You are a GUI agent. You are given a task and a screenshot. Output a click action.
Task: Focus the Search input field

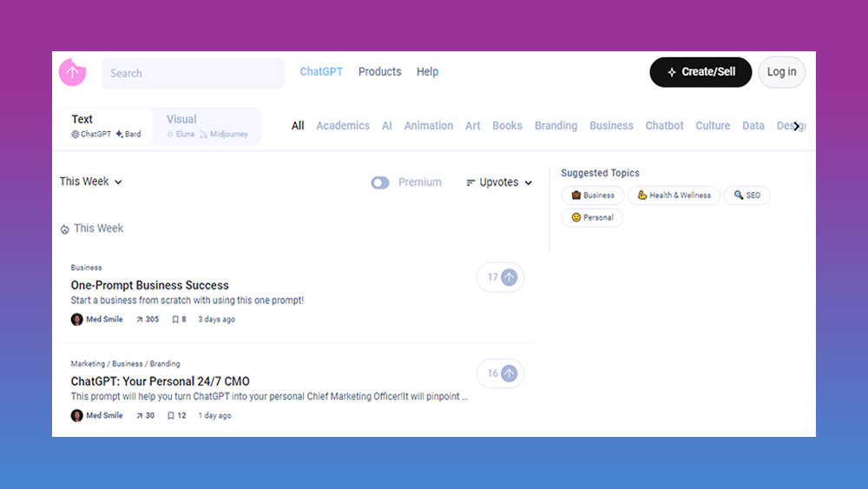pos(193,74)
